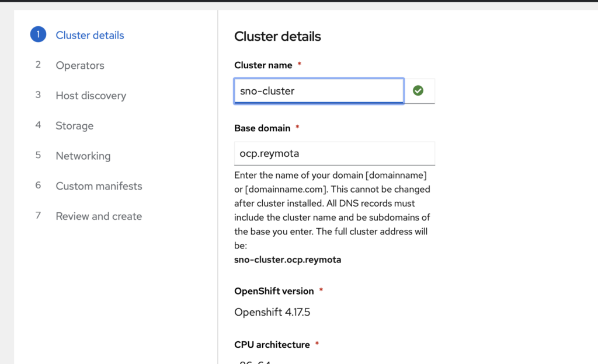
Task: Click the step 7 number beside Review and create
Action: 38,216
